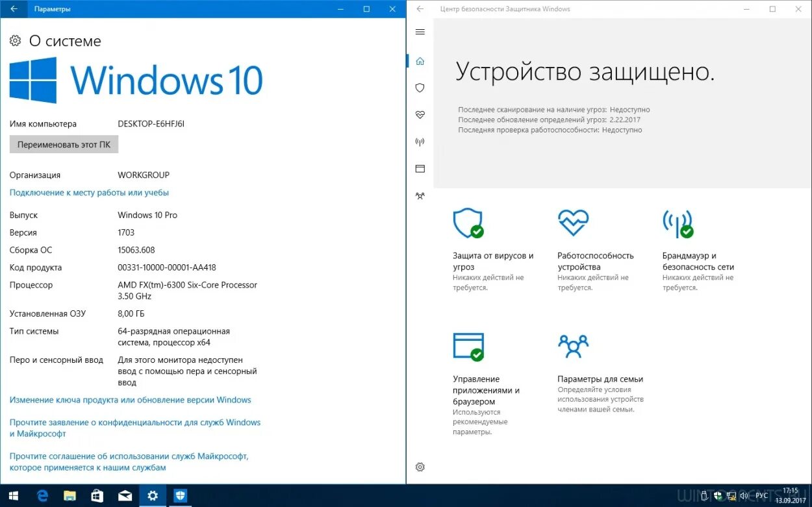Click the large shield icon above 'Защита от вирусов и угроз'
812x507 pixels.
coord(468,223)
